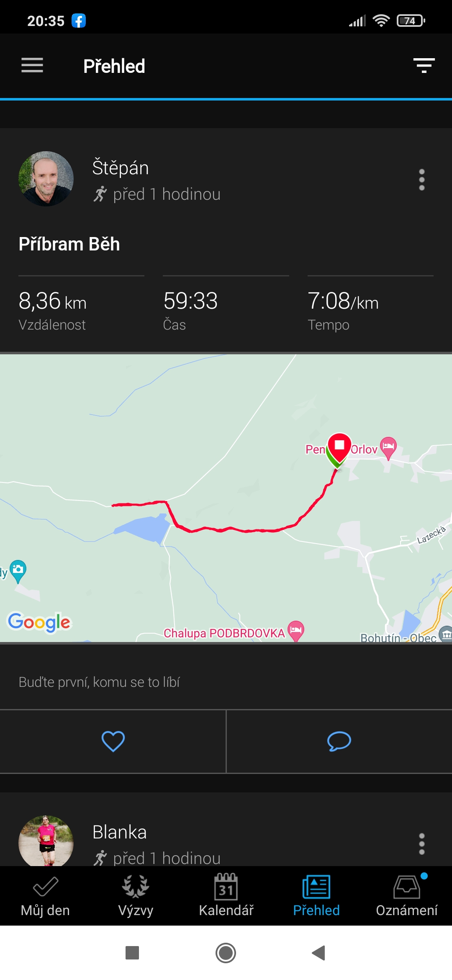Screen dimensions: 452x980
Task: Like Štěpán's activity with the heart
Action: [113, 741]
